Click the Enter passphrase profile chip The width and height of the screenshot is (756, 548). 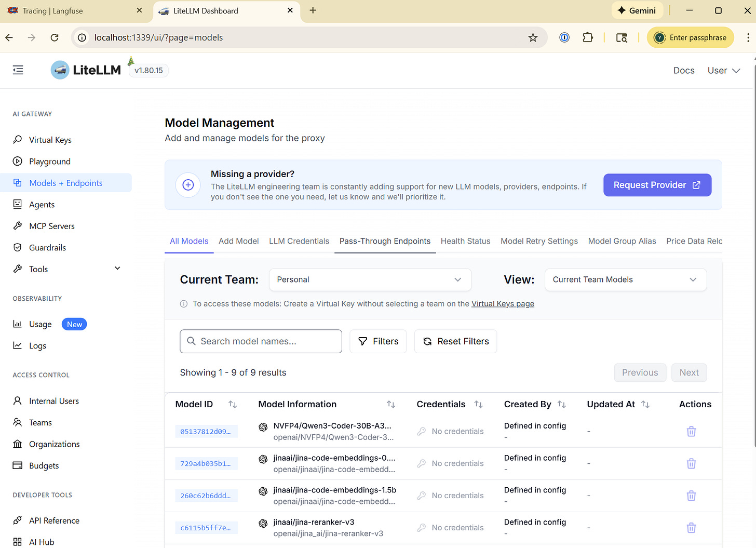tap(691, 37)
